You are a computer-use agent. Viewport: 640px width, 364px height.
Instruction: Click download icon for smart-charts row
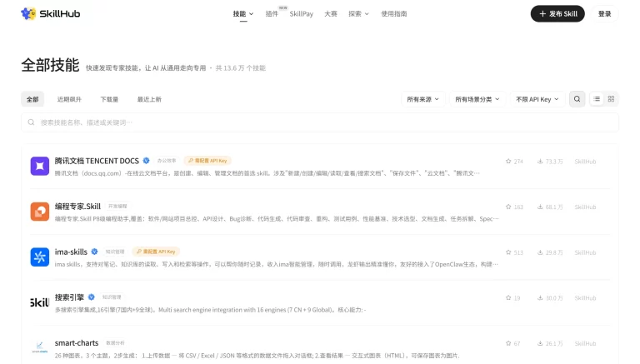point(540,343)
